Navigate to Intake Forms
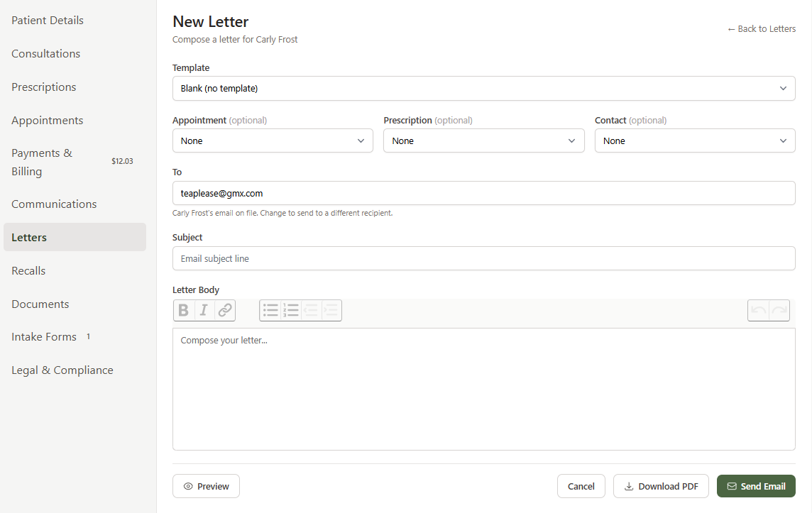Image resolution: width=812 pixels, height=513 pixels. click(44, 336)
